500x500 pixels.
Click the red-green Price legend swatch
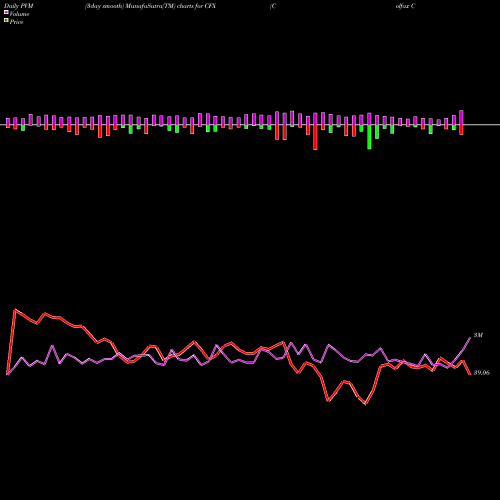pos(6,20)
